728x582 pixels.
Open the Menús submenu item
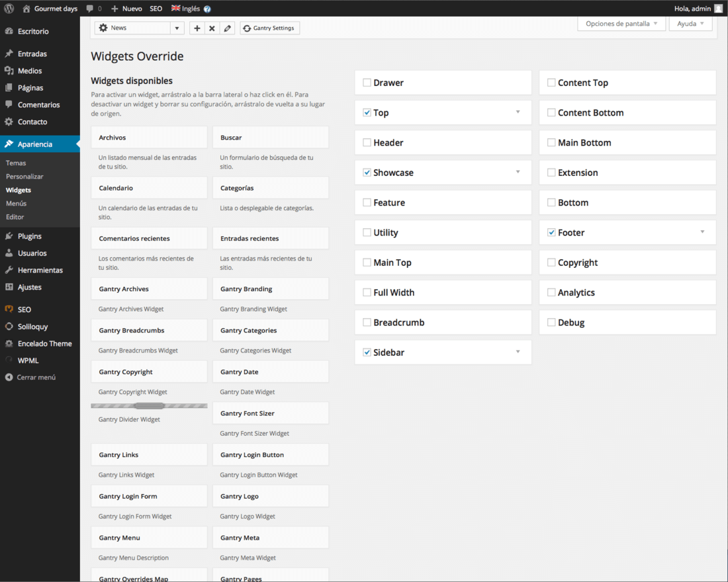tap(17, 203)
